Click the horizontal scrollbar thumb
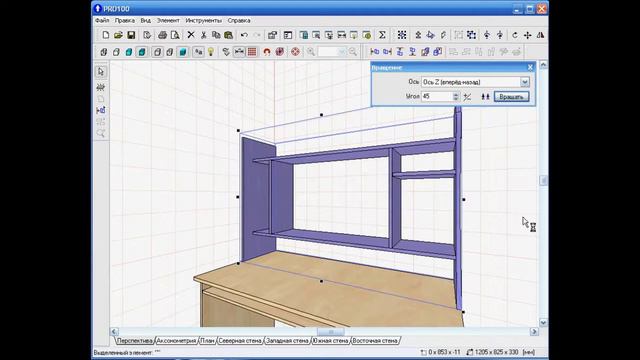This screenshot has width=640, height=360. (331, 332)
